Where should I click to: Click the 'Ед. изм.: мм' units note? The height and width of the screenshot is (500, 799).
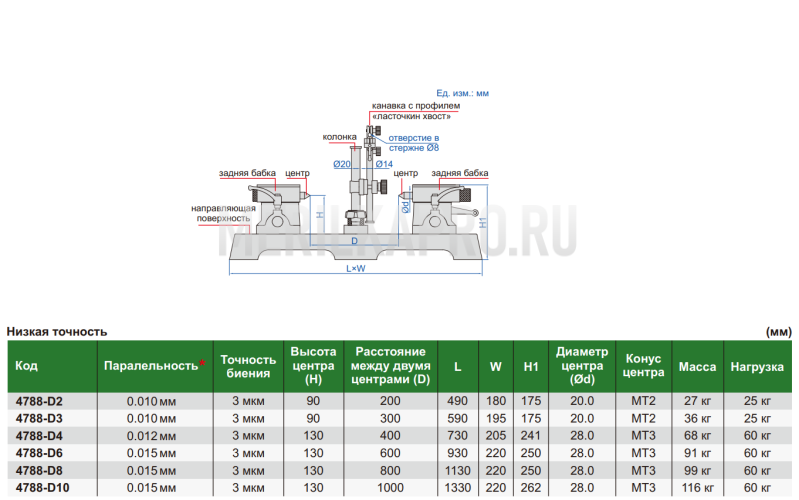(463, 93)
